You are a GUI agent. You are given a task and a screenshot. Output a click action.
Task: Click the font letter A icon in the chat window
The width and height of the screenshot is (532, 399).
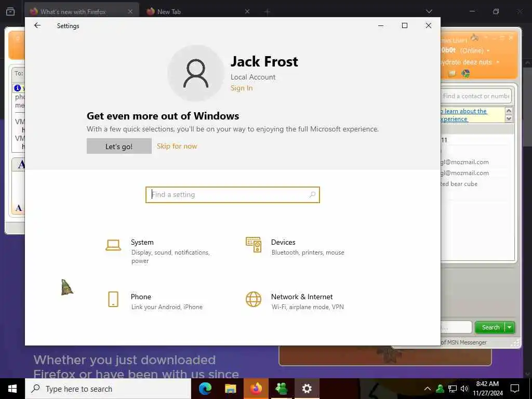pos(21,165)
